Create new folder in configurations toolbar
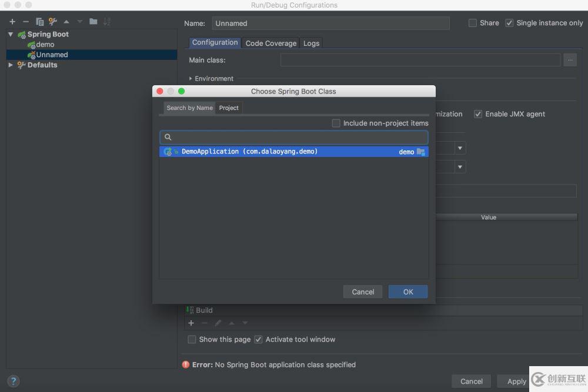This screenshot has width=588, height=392. click(x=93, y=21)
